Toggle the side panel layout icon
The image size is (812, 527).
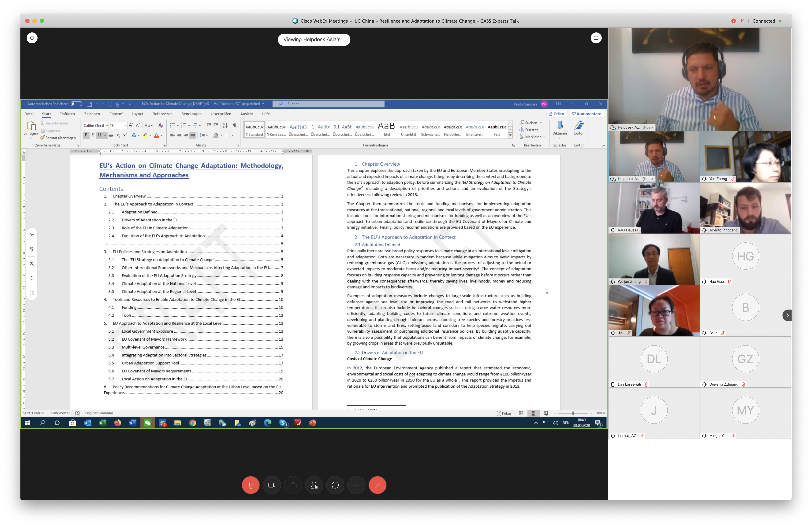click(x=596, y=38)
